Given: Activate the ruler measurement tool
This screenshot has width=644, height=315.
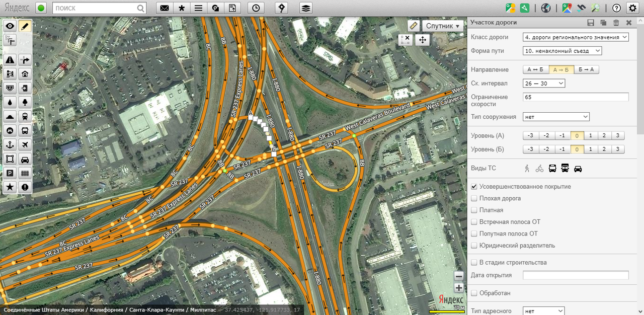Looking at the screenshot, I should pyautogui.click(x=414, y=25).
